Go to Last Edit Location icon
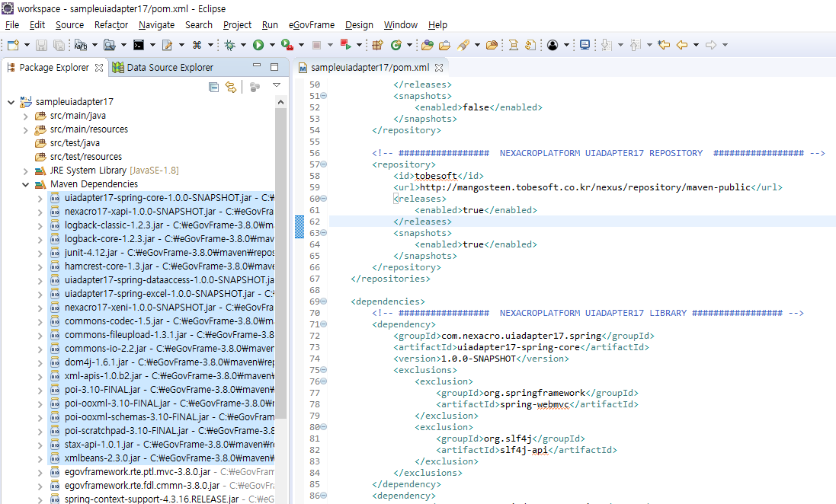Screen dimensions: 836x504 pyautogui.click(x=664, y=46)
